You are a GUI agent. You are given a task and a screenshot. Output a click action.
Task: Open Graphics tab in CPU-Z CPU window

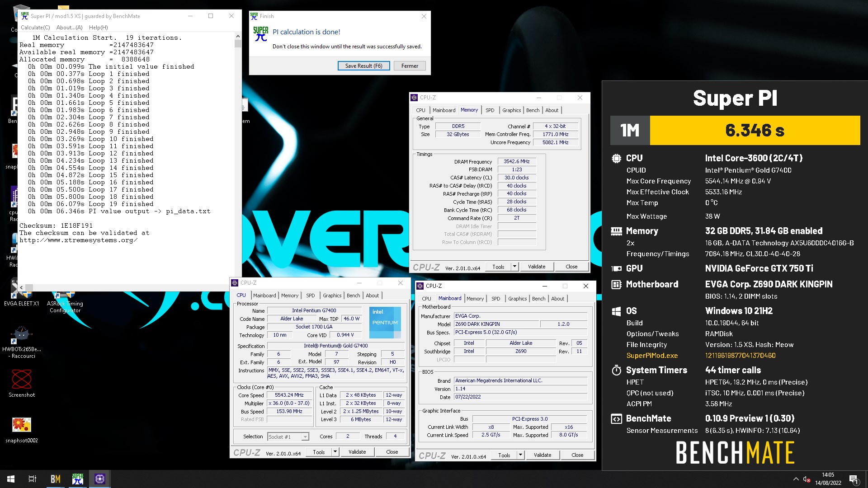332,296
